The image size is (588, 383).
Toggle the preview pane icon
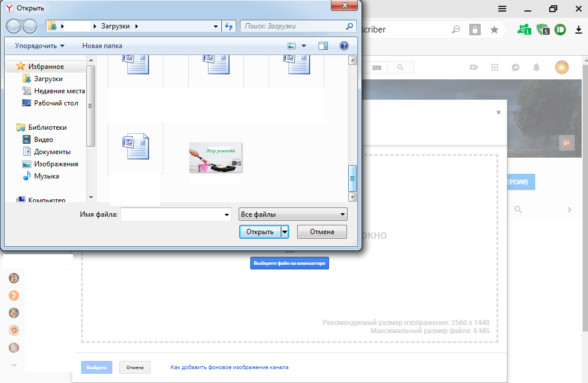point(323,46)
